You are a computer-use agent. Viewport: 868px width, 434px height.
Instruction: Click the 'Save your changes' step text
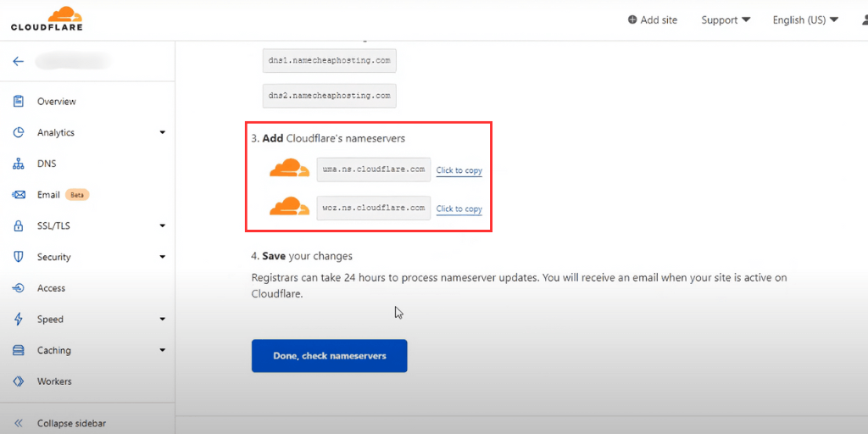[302, 256]
